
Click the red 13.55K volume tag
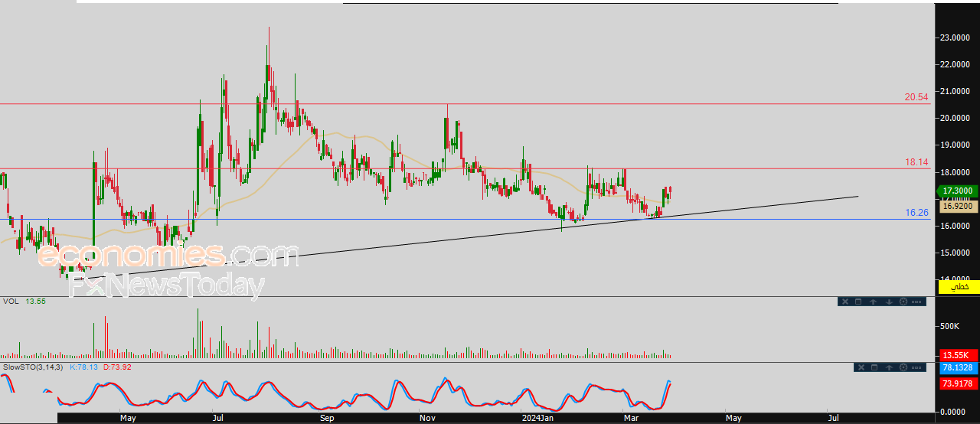[x=957, y=355]
